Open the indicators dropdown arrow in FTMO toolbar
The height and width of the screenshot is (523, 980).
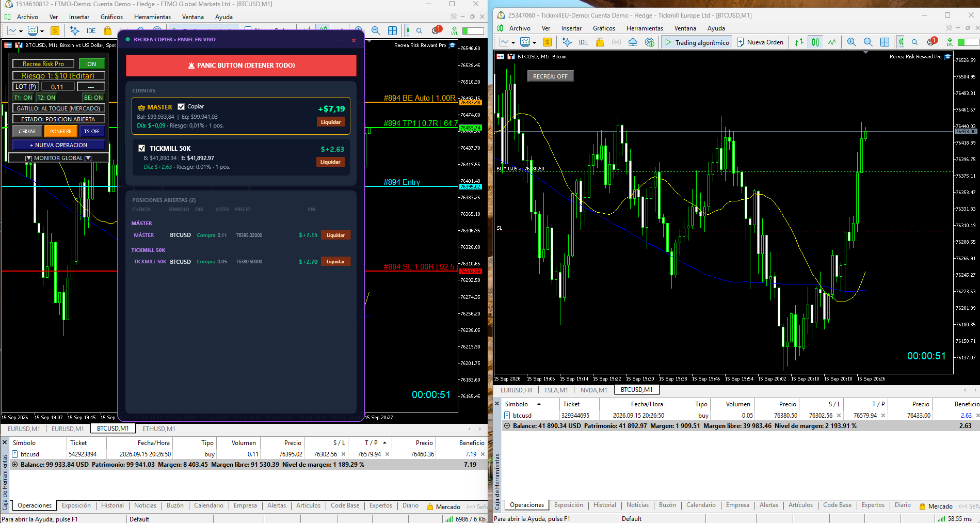pos(42,31)
